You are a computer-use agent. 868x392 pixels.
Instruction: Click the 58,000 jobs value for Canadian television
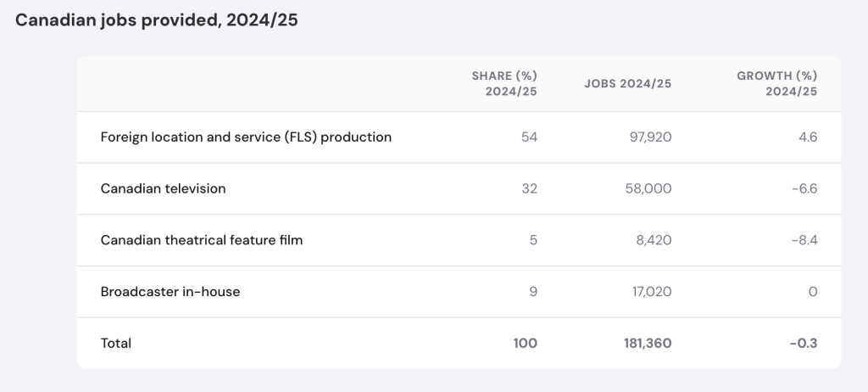point(647,188)
